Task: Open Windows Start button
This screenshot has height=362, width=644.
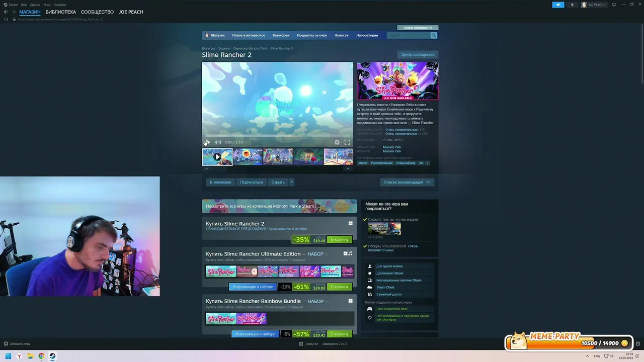Action: point(8,356)
